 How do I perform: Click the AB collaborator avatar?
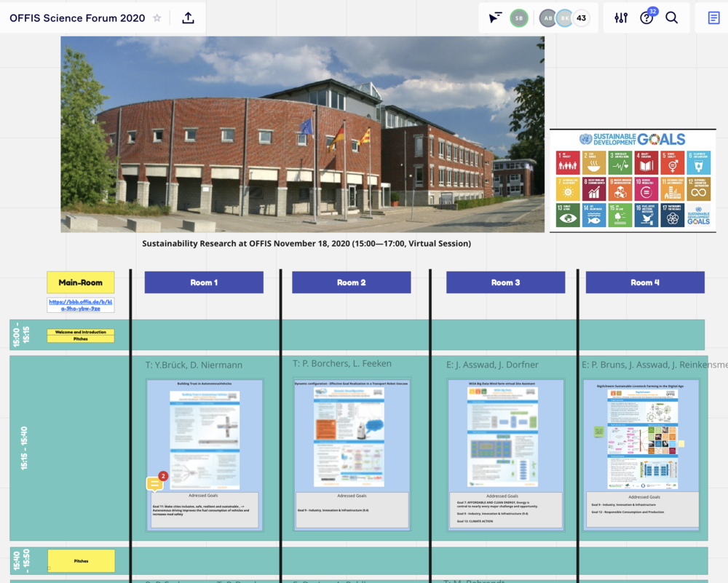547,18
